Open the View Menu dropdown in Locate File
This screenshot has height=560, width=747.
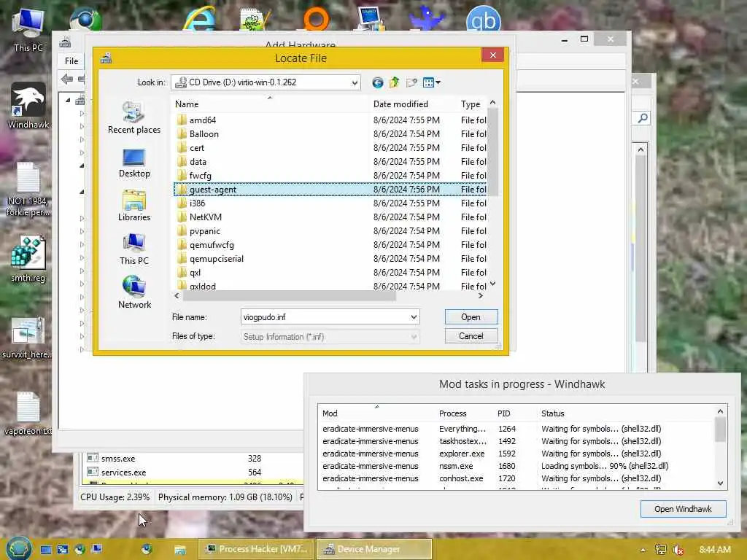tap(432, 83)
